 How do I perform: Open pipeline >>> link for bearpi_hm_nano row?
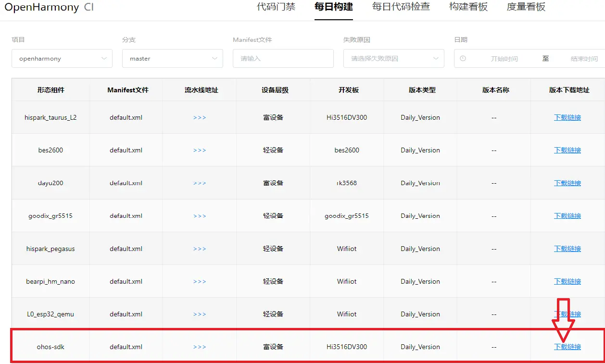[x=200, y=282]
